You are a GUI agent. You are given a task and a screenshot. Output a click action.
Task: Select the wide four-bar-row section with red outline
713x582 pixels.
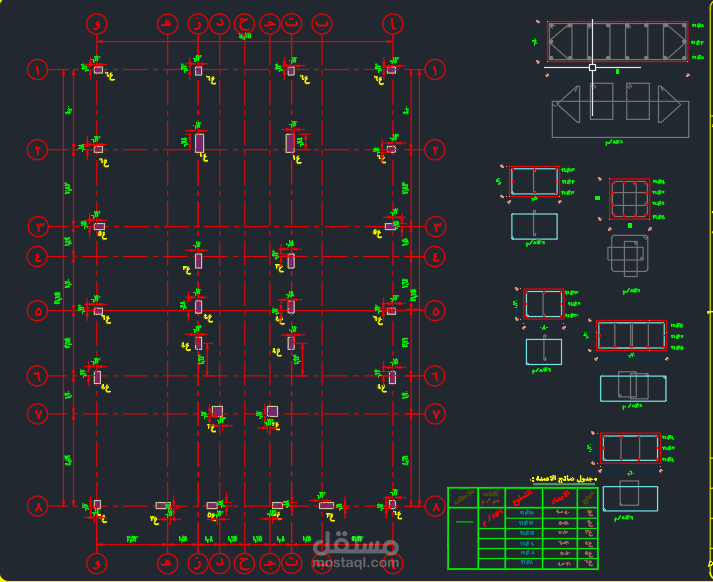(632, 336)
